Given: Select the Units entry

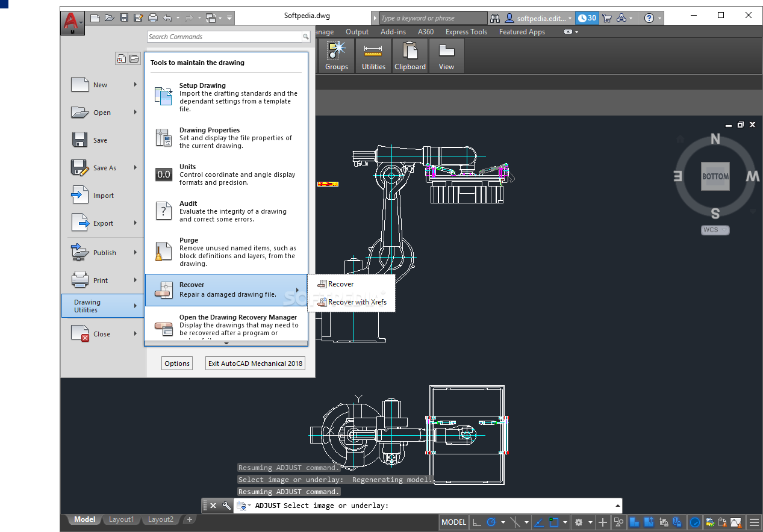Looking at the screenshot, I should [x=226, y=175].
